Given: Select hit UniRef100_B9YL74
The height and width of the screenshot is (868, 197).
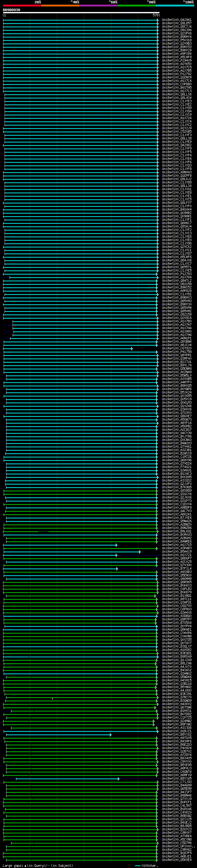Looking at the screenshot, I should pos(176,365).
